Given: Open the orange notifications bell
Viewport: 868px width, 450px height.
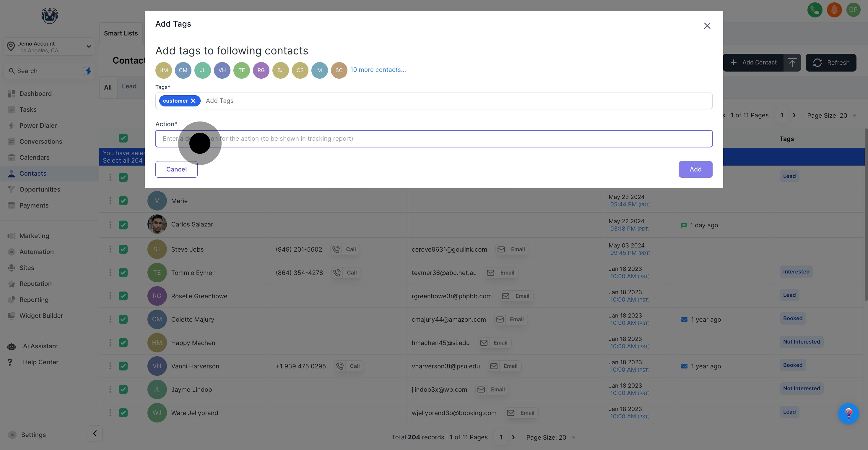Looking at the screenshot, I should (x=834, y=10).
